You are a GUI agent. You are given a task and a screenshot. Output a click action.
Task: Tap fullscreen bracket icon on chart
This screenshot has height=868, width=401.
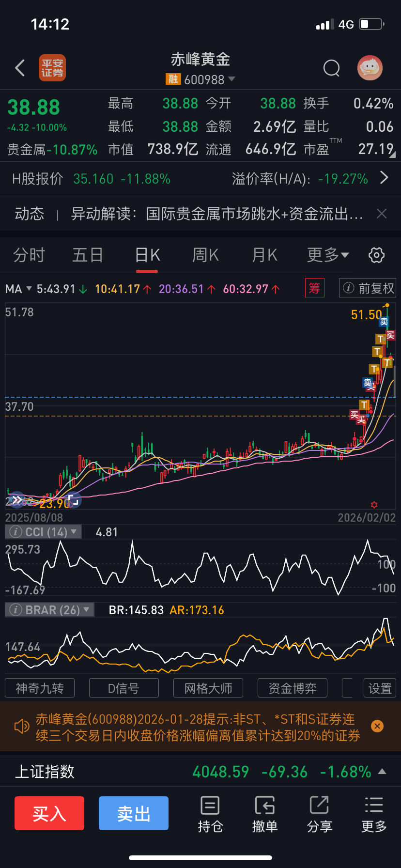73,499
